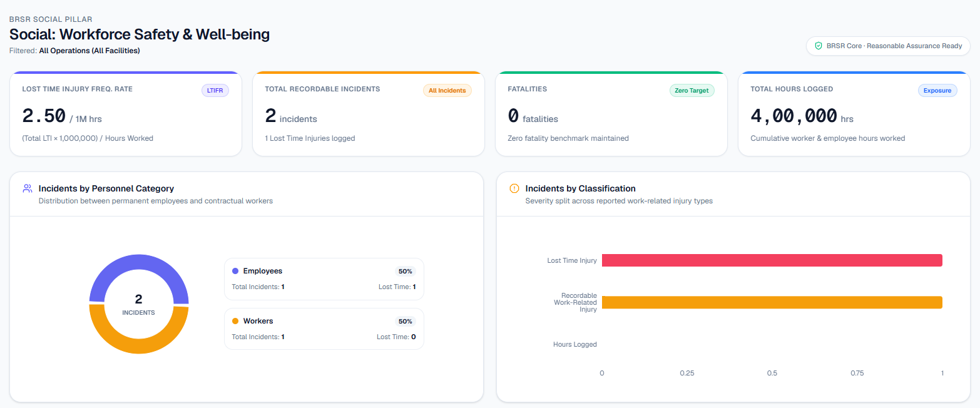Image resolution: width=980 pixels, height=408 pixels.
Task: Click the LTIFR tag
Action: [215, 91]
